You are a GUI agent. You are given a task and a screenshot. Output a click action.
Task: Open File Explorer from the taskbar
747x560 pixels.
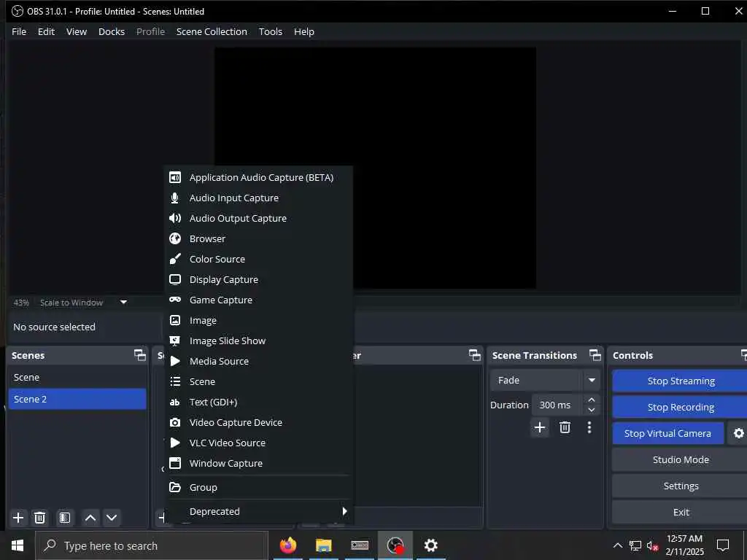[x=323, y=545]
